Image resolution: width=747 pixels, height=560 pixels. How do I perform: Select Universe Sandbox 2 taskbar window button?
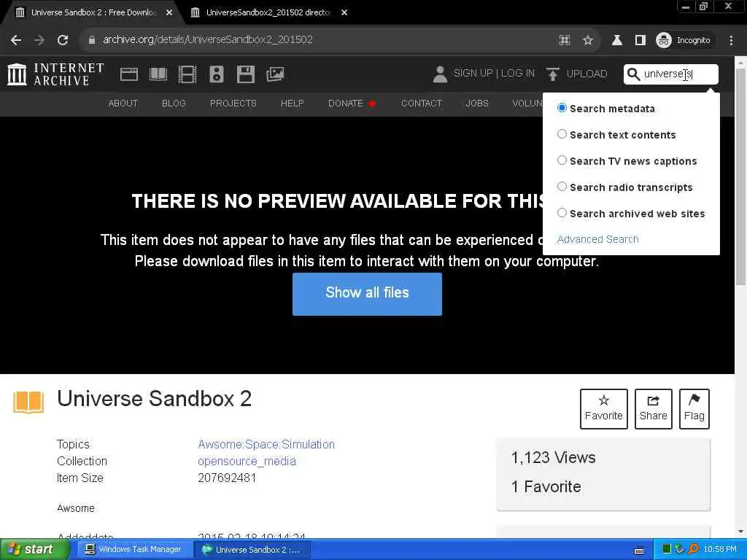click(x=253, y=550)
